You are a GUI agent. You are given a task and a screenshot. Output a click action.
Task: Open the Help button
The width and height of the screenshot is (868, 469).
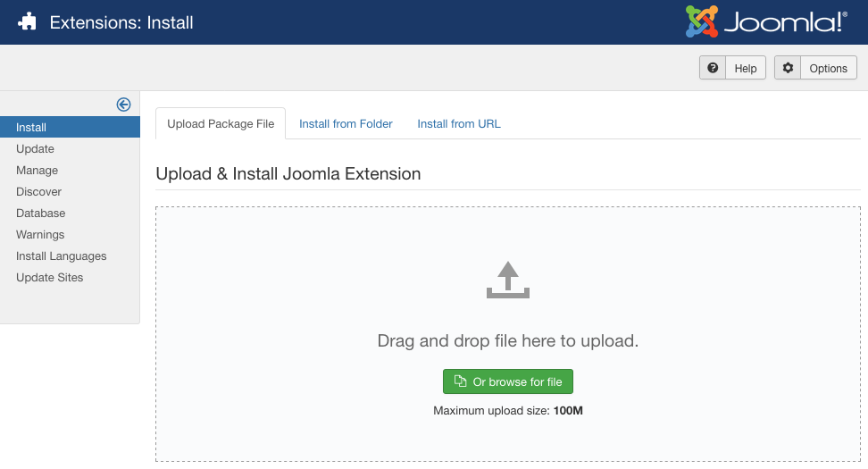coord(732,68)
